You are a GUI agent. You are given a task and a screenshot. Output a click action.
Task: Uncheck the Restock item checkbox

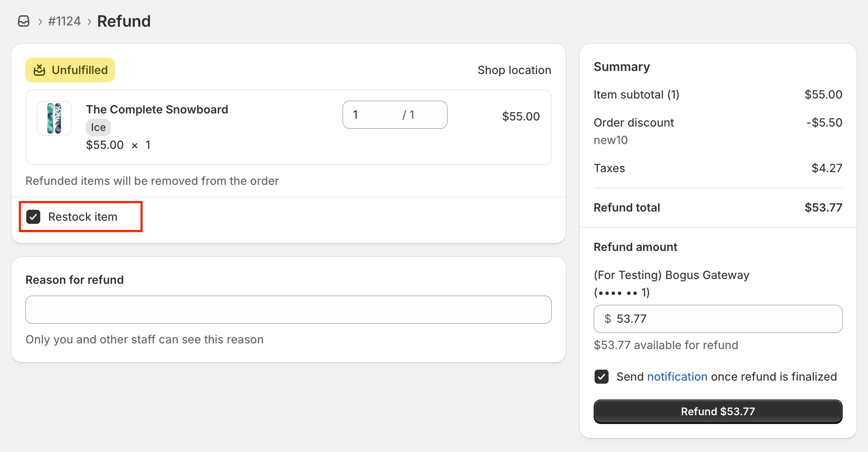(x=33, y=217)
